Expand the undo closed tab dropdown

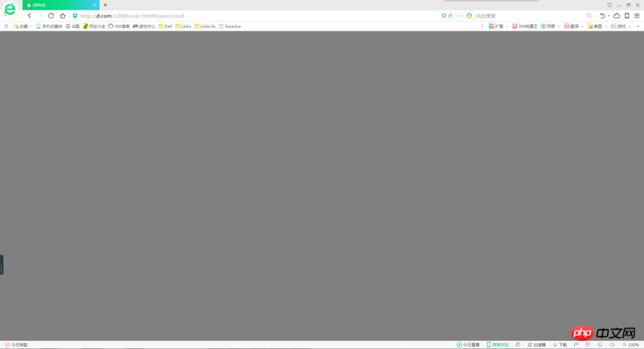pyautogui.click(x=609, y=15)
